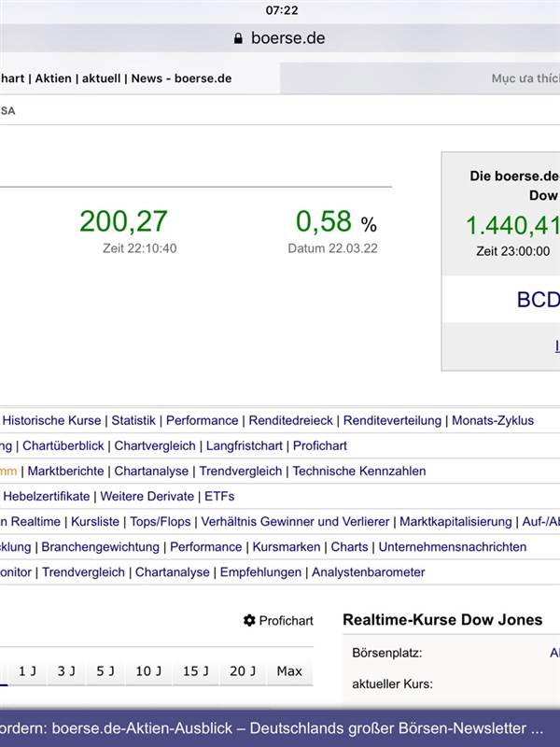Select the 3 J chart timeframe
Viewport: 560px width, 747px height.
pyautogui.click(x=66, y=671)
